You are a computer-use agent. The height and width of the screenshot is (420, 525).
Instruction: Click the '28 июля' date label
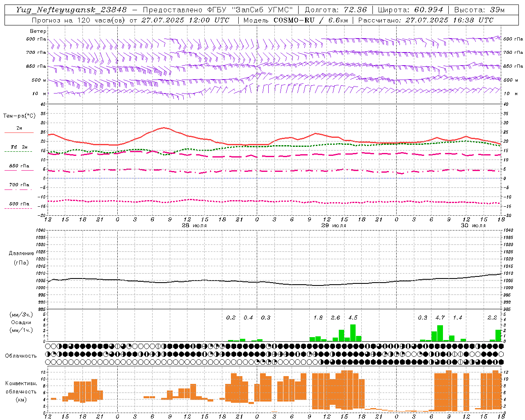[x=194, y=226]
